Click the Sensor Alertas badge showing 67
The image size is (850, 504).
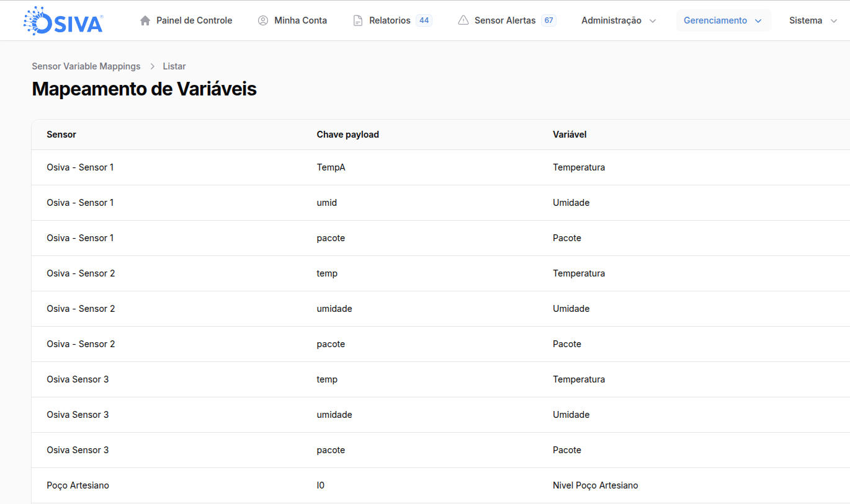pyautogui.click(x=548, y=20)
